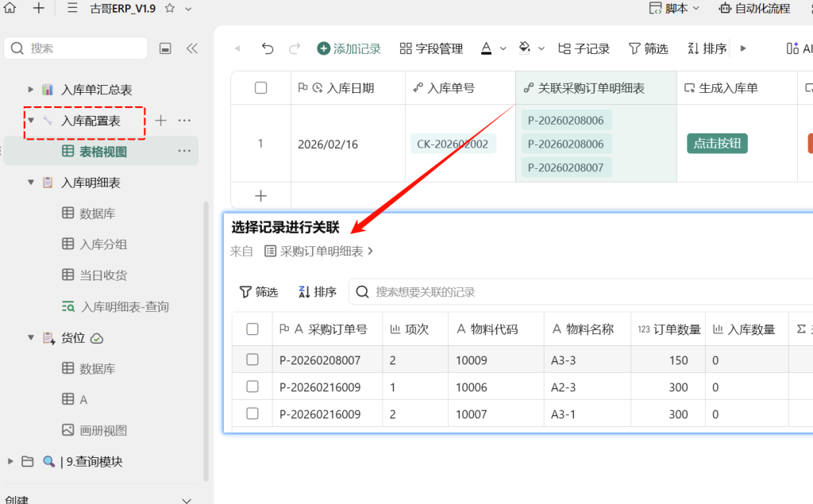Collapse the sidebar with double chevron
The image size is (813, 504).
tap(192, 48)
